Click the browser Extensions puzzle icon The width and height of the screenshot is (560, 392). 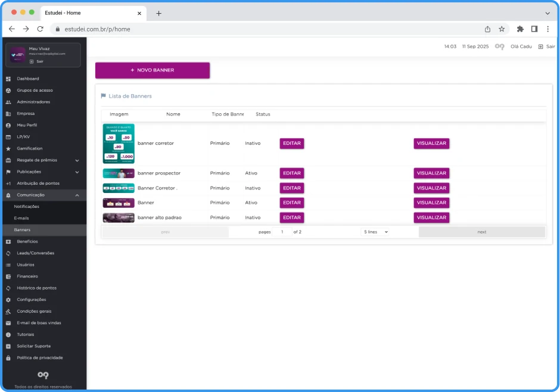point(520,29)
